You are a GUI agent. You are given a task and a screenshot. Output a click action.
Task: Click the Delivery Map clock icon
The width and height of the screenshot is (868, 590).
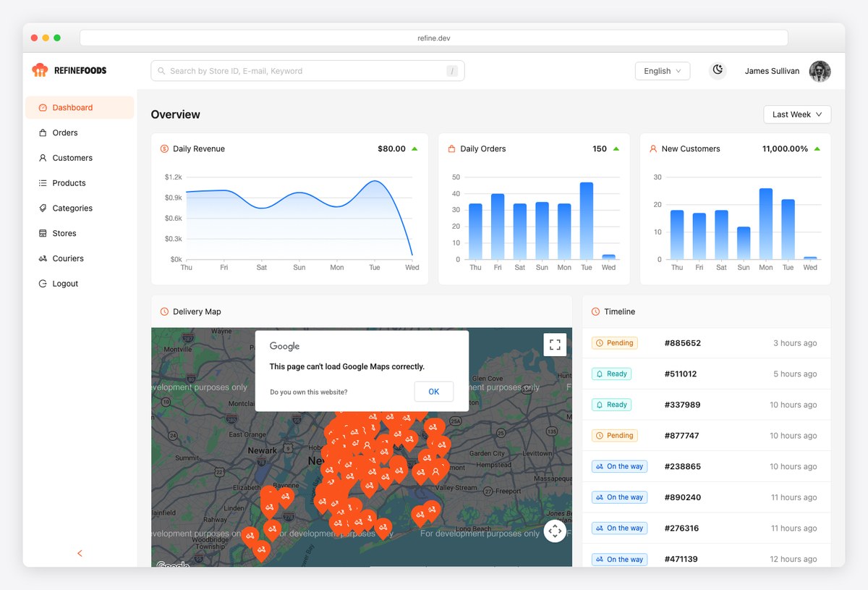pos(164,312)
